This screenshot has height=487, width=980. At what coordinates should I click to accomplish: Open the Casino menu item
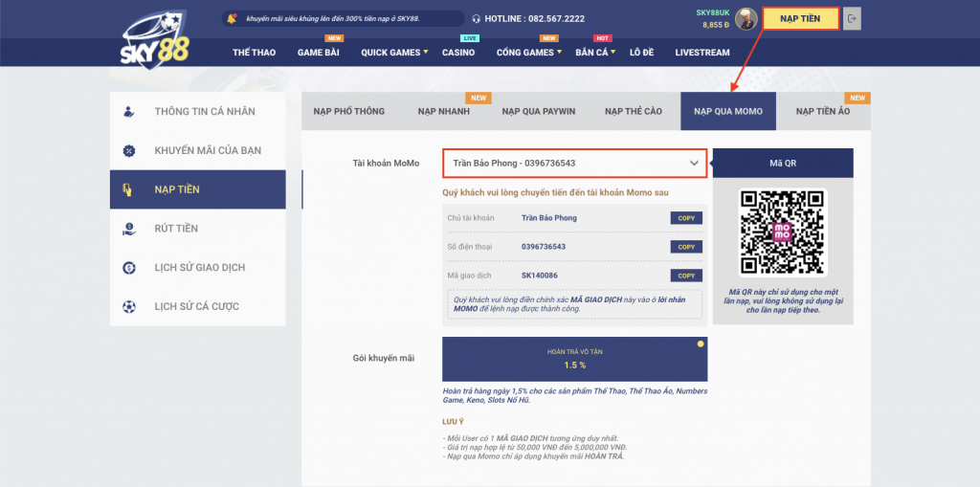click(458, 53)
